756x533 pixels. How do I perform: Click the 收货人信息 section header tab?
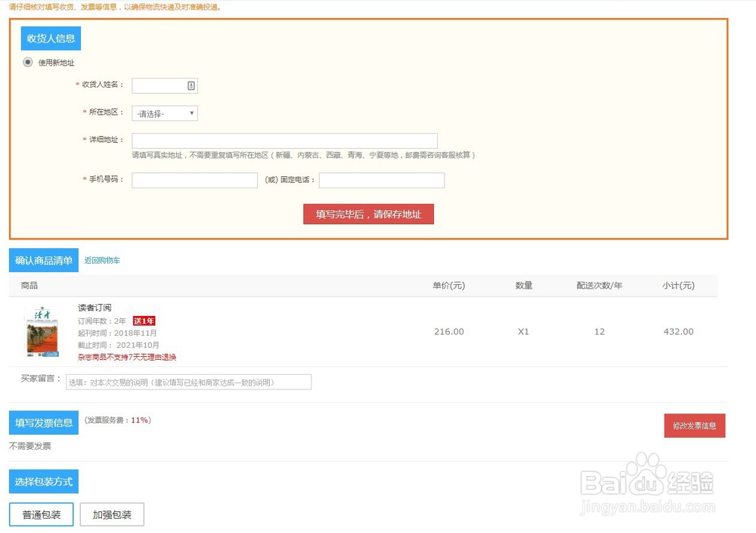51,38
